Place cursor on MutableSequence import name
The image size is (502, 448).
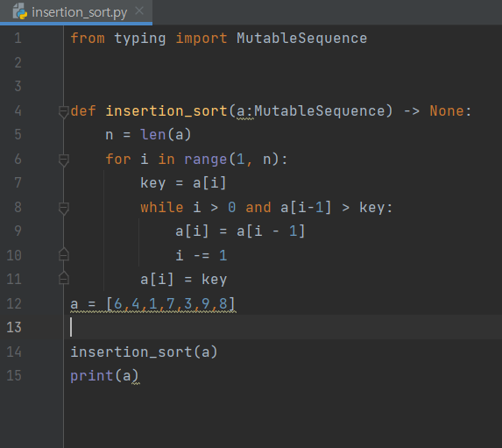[301, 39]
